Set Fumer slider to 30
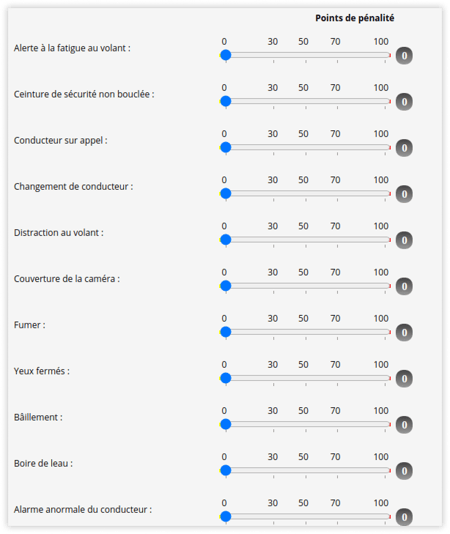Screen dimensions: 450x534 273,332
